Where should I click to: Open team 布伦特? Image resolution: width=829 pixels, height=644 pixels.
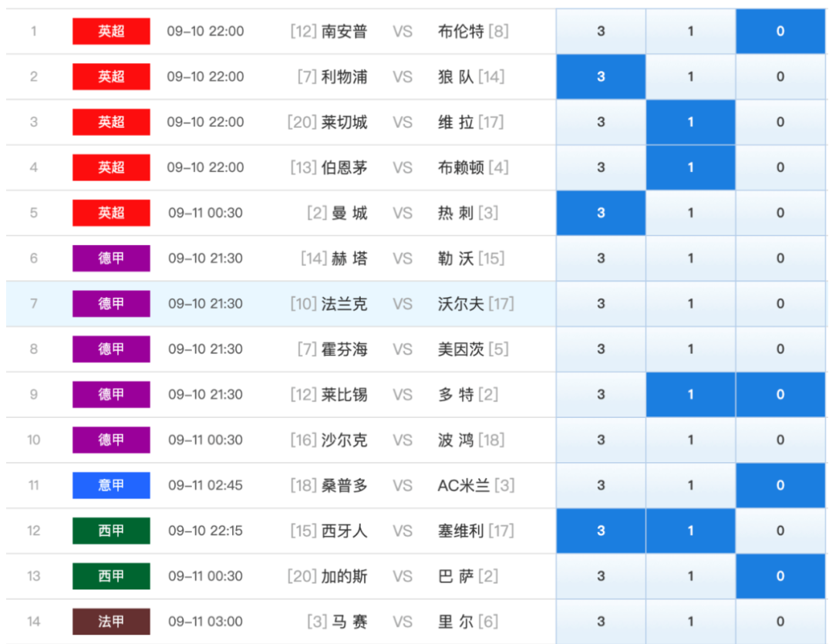point(460,32)
